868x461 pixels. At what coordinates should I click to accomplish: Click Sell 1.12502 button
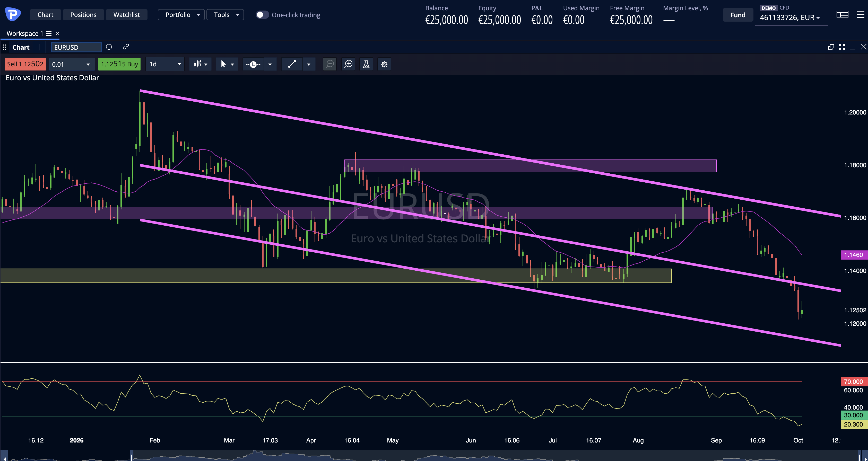[25, 64]
